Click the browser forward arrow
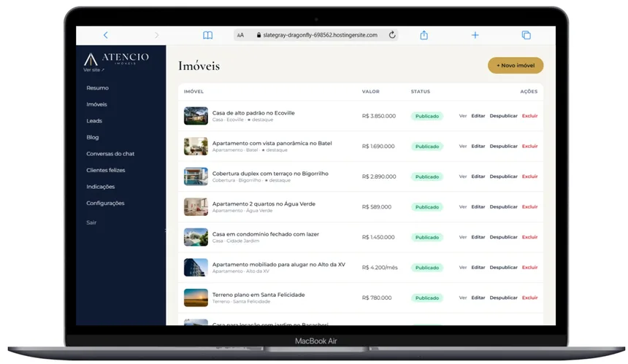Viewport: 628px width, 364px height. tap(156, 35)
